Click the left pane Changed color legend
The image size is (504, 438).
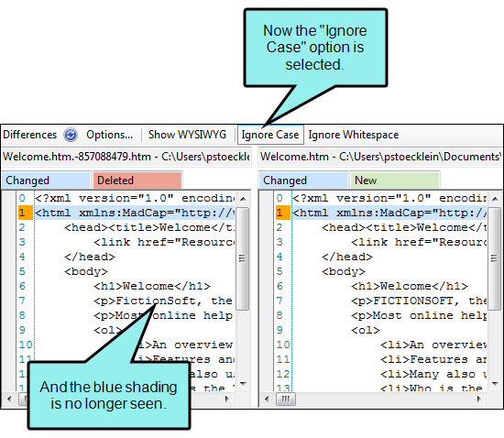[46, 181]
